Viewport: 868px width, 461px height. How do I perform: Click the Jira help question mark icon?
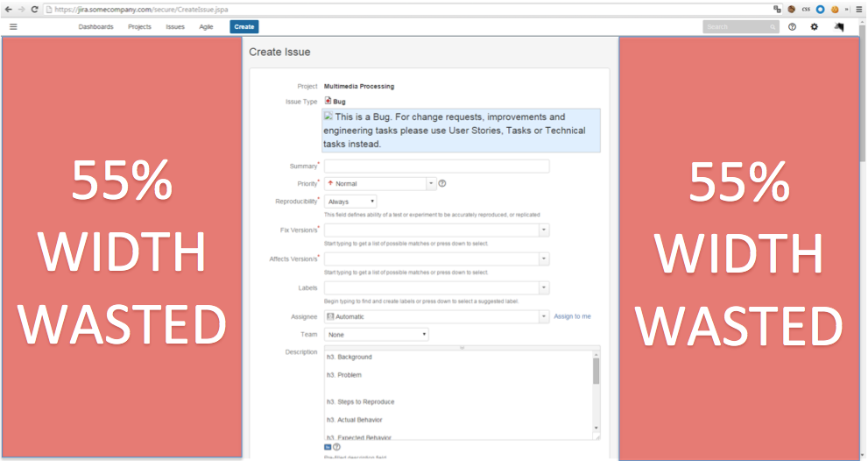(x=792, y=26)
